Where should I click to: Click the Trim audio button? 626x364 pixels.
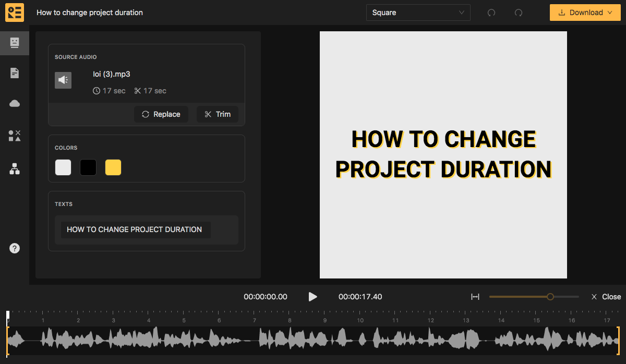click(x=218, y=114)
